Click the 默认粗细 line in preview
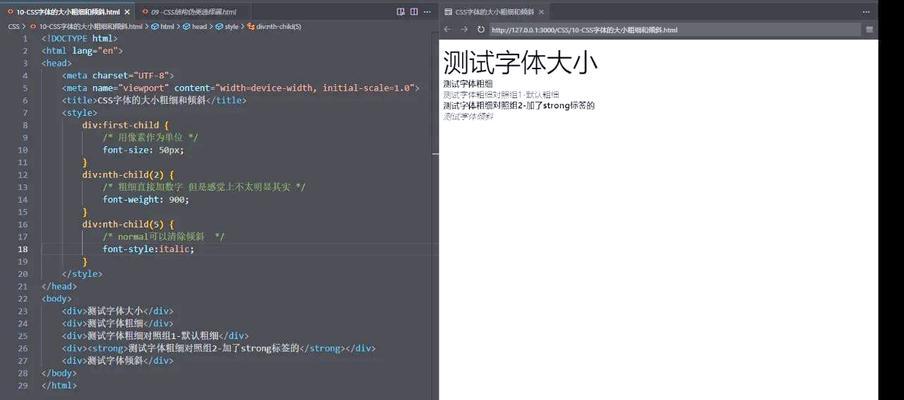 point(500,95)
